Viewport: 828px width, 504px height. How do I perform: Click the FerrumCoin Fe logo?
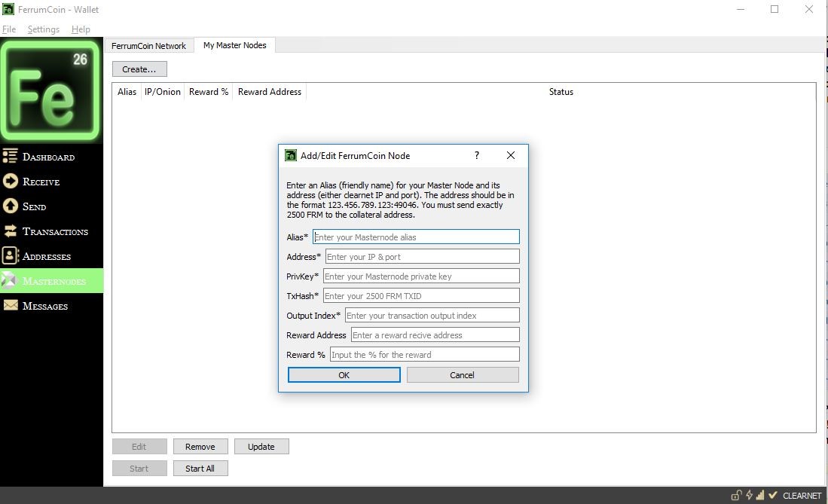pyautogui.click(x=50, y=90)
